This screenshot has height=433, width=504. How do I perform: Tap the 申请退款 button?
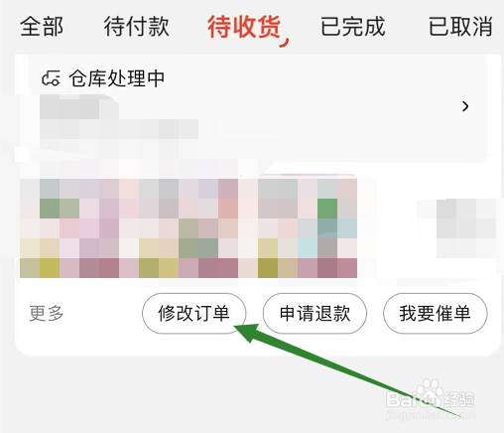point(315,313)
